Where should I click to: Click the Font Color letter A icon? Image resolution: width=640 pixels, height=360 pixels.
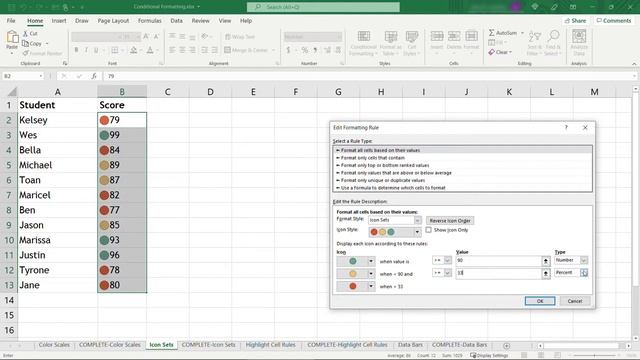[x=150, y=50]
